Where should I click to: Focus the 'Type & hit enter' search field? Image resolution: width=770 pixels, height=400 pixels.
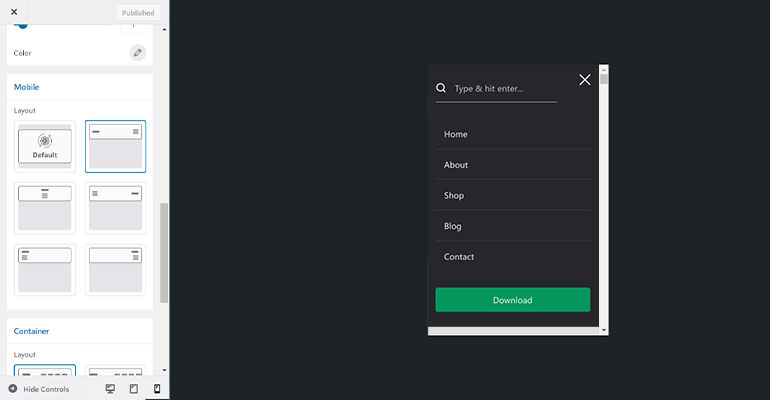(x=504, y=89)
